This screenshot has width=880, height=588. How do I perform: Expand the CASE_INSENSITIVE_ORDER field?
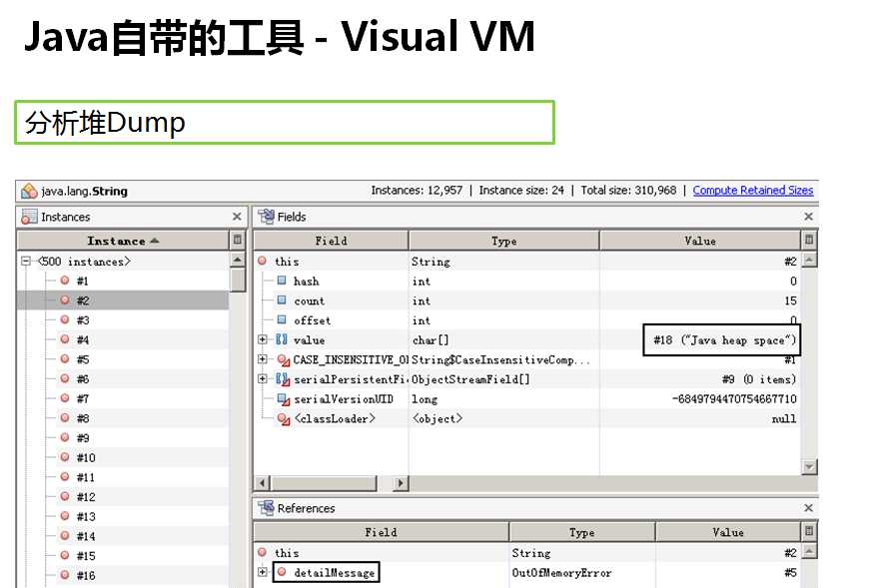click(x=262, y=359)
